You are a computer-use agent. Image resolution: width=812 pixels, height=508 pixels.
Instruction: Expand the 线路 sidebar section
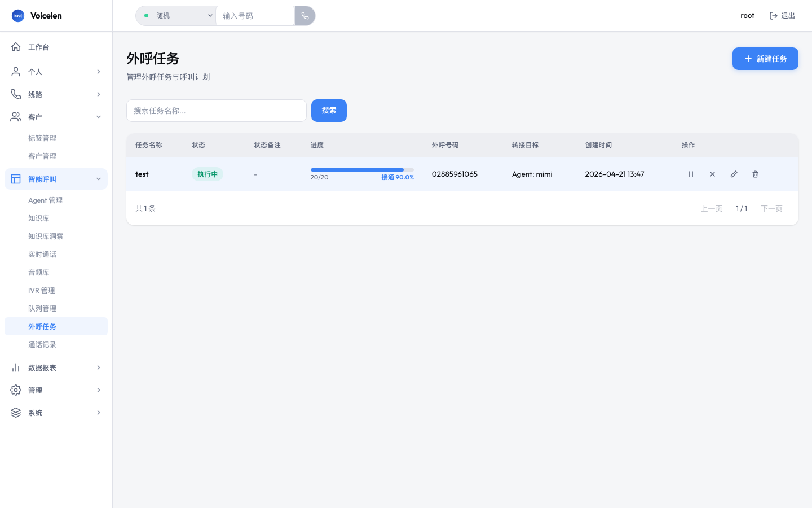56,94
